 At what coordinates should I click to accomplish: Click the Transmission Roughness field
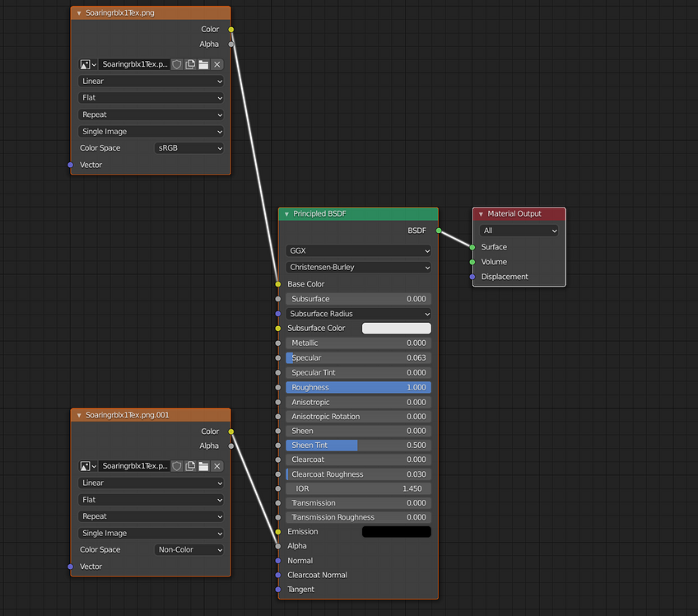click(358, 517)
